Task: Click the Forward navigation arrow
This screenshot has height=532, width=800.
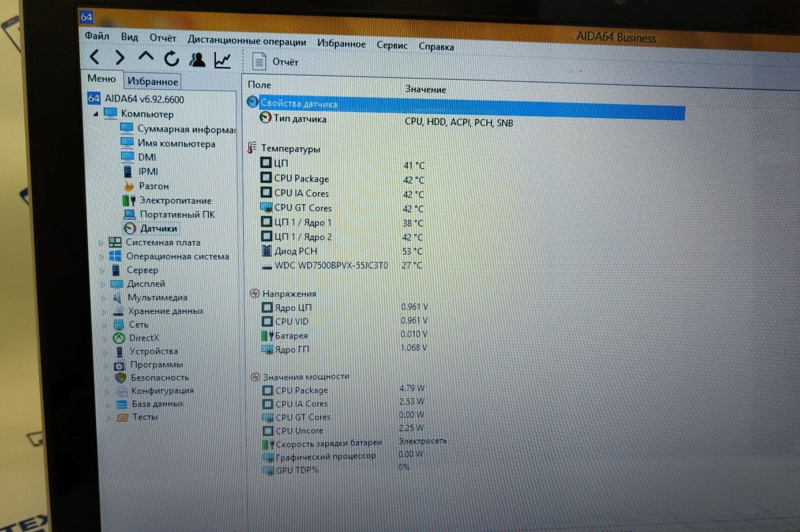Action: (x=120, y=58)
